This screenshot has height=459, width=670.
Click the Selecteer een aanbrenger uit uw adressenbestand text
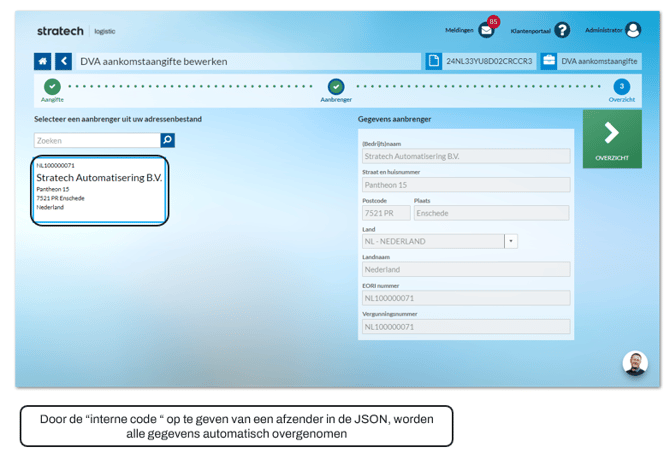[x=118, y=119]
